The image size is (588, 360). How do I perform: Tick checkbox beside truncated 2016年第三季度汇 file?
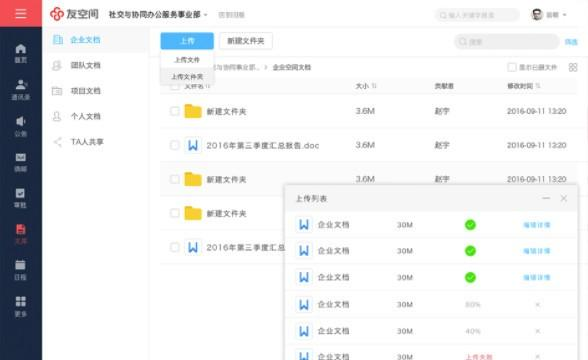[174, 247]
